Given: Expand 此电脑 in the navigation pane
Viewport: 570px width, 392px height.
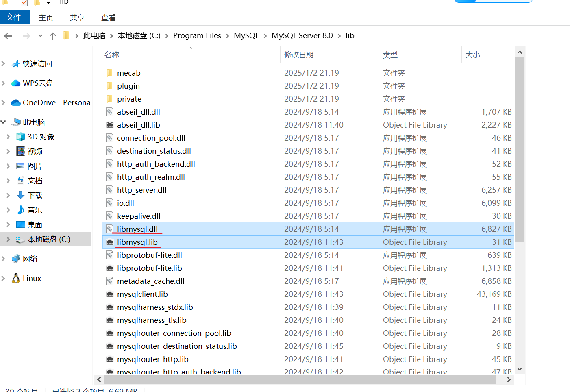Looking at the screenshot, I should point(3,122).
